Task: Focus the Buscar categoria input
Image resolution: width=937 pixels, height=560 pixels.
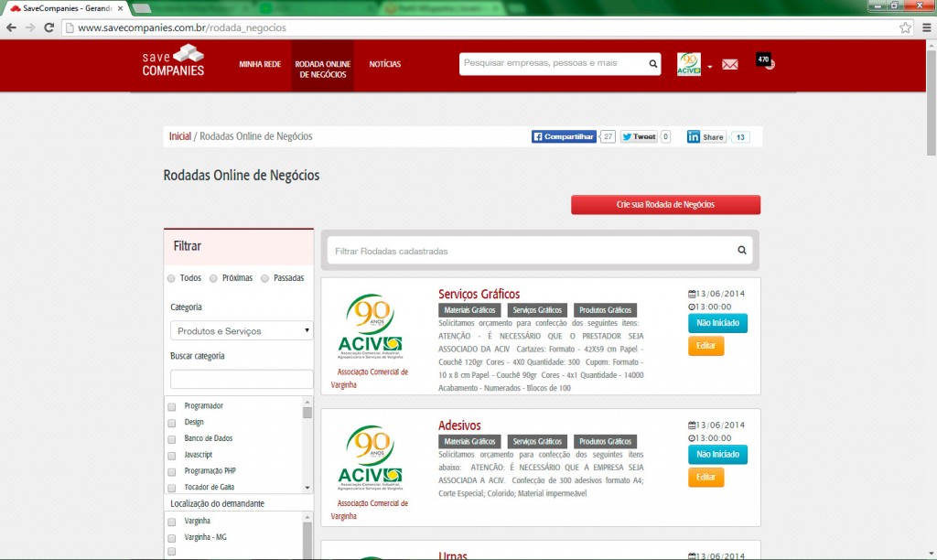Action: point(242,379)
